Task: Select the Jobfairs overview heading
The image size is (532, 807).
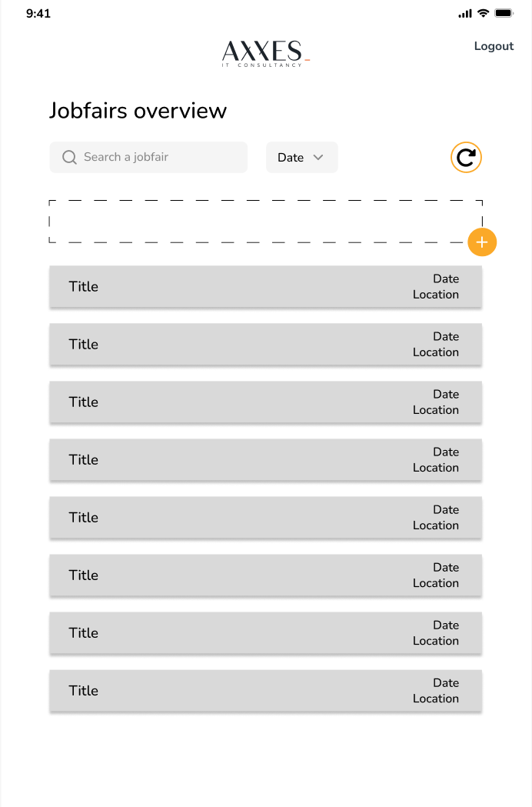Action: point(138,110)
